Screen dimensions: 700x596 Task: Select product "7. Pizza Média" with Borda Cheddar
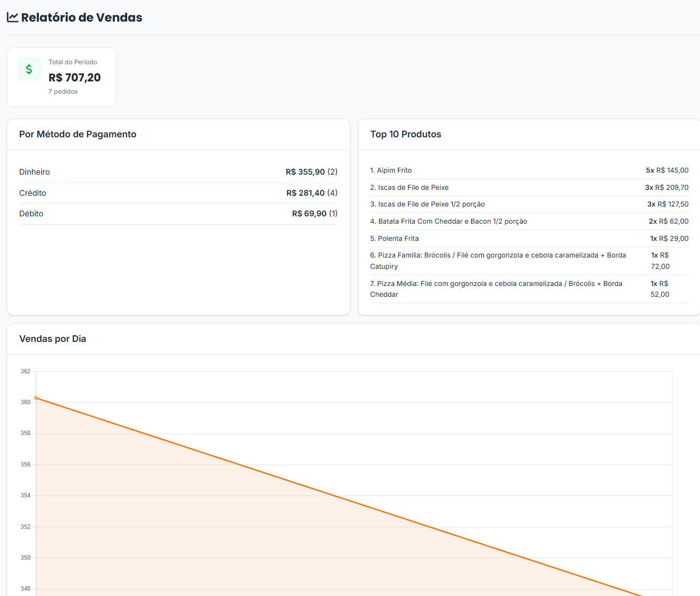(496, 289)
